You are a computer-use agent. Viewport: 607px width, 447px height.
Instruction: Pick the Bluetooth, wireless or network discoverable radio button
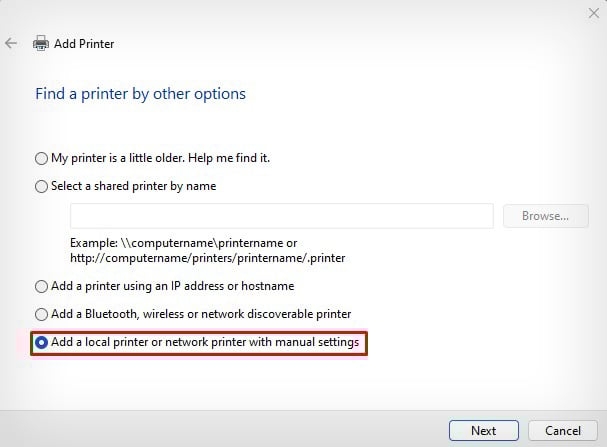coord(41,314)
